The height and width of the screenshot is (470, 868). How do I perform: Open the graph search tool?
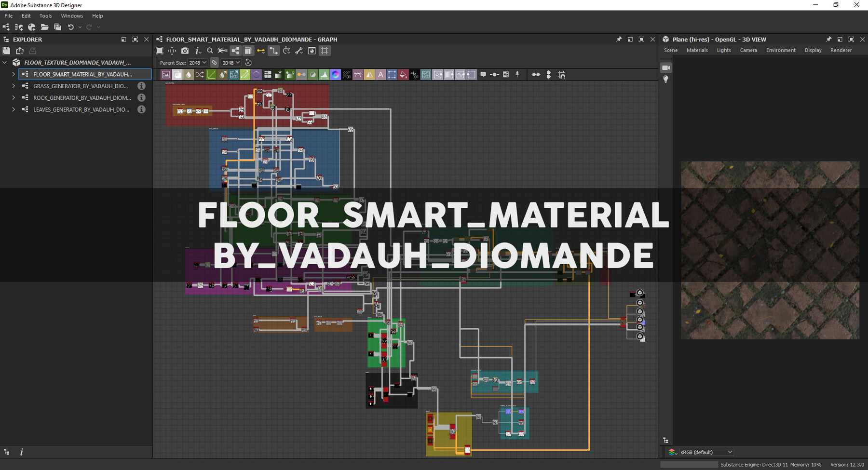pyautogui.click(x=210, y=51)
